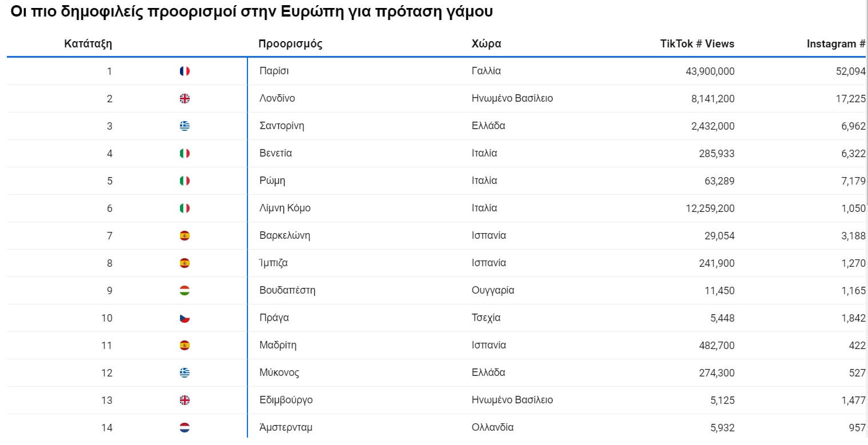Click the Greek flag icon next to Σαντορίνη
The image size is (868, 445).
[185, 126]
